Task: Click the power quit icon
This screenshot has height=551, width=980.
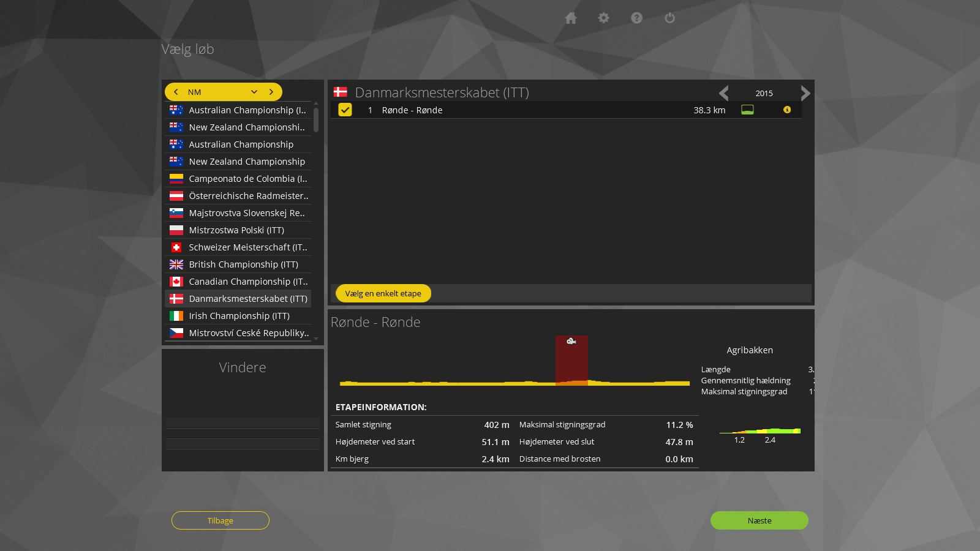Action: [670, 18]
